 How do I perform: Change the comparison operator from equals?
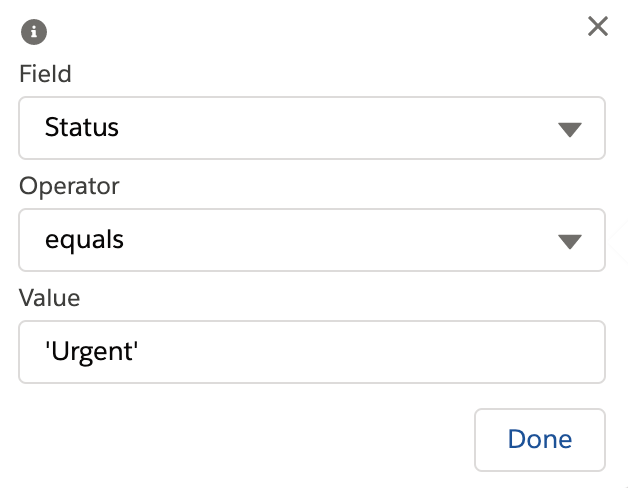(311, 240)
